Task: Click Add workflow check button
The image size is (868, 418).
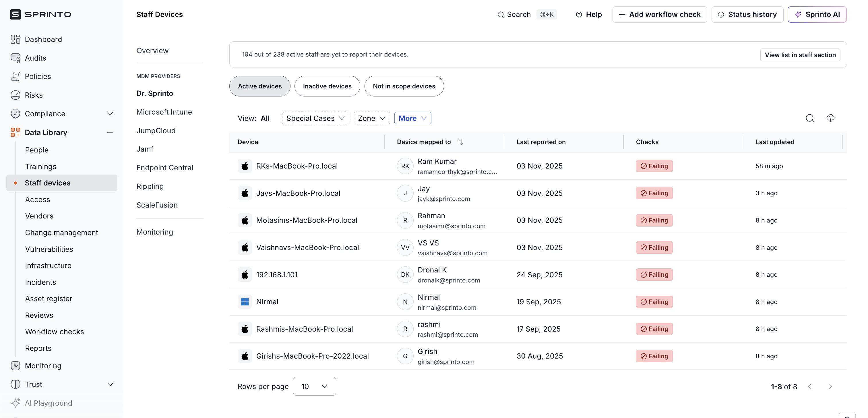Action: point(659,14)
